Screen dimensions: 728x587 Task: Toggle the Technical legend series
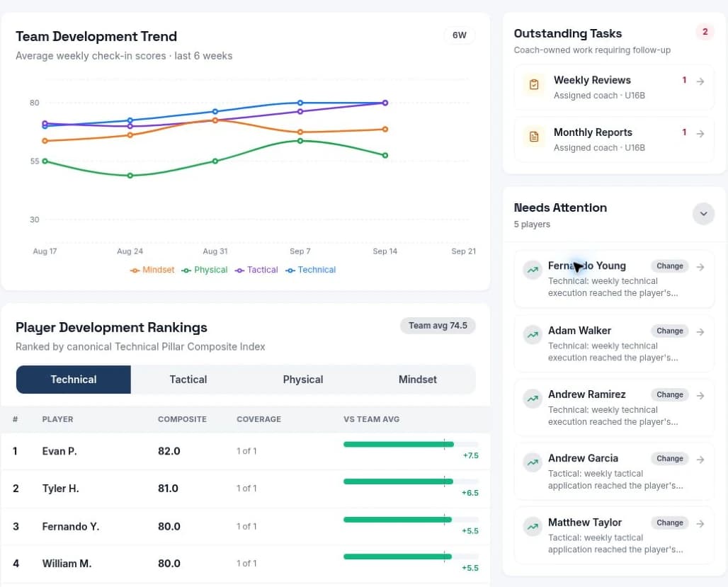(x=311, y=270)
